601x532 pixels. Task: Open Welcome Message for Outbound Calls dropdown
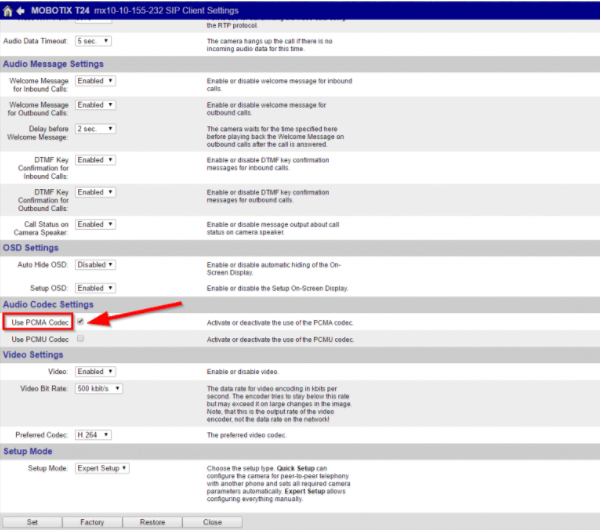tap(97, 104)
